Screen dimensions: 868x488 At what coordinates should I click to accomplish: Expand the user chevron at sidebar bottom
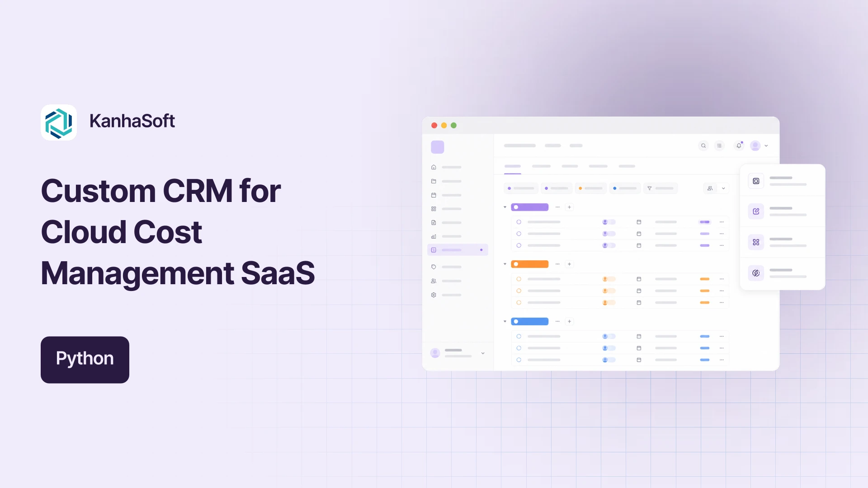point(483,353)
